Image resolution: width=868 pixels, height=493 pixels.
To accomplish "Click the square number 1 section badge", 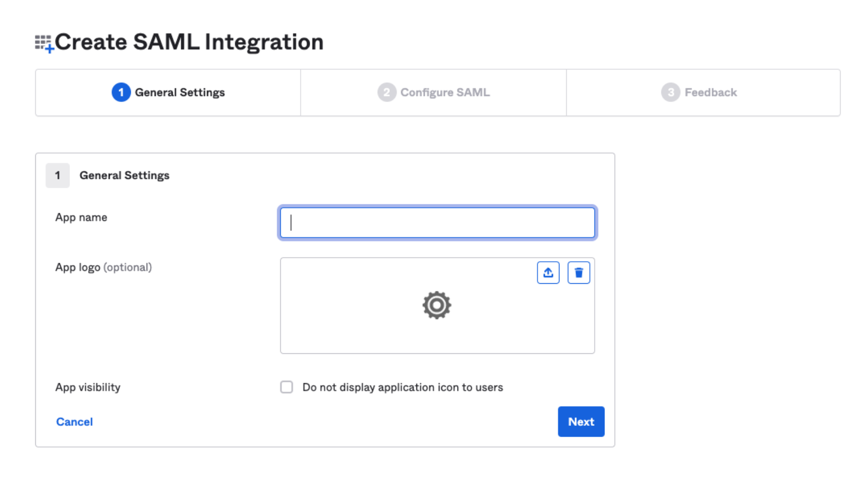I will [57, 175].
